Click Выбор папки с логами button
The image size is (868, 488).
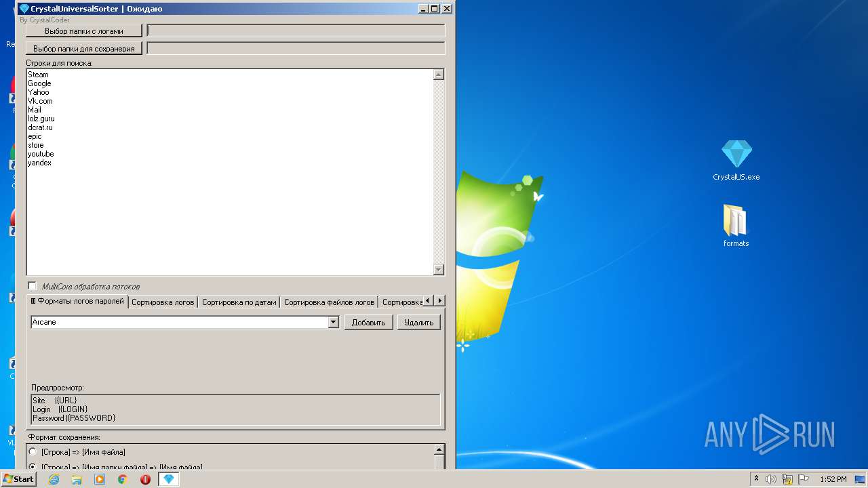[84, 30]
